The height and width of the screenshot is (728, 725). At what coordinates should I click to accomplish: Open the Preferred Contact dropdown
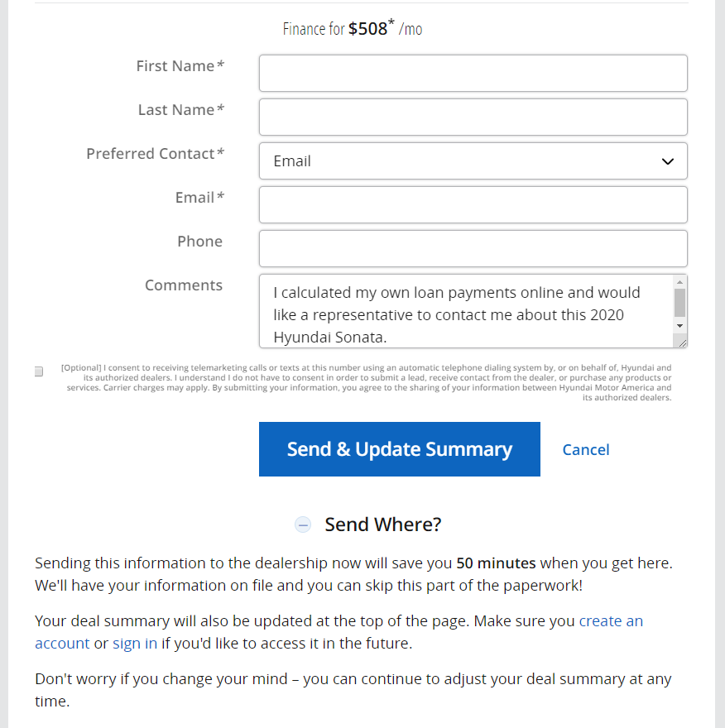[473, 161]
